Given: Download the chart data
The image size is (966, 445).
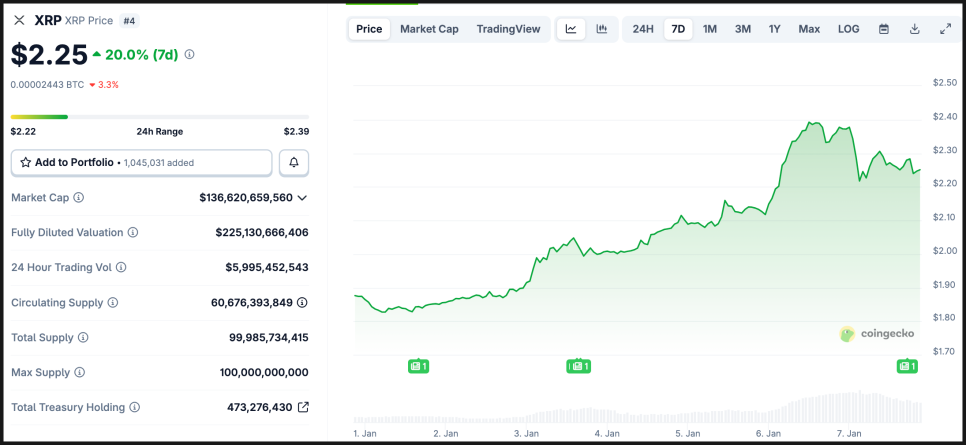Looking at the screenshot, I should (x=914, y=29).
